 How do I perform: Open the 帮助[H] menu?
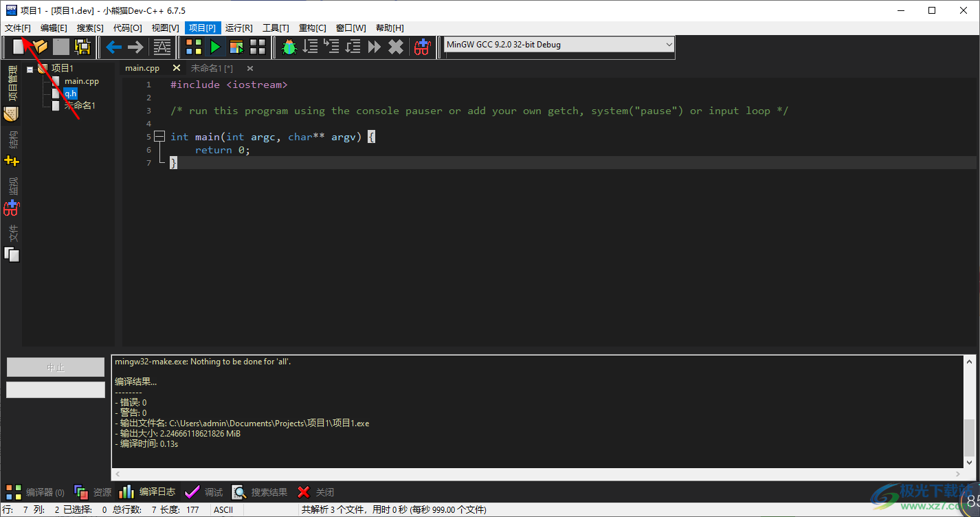click(390, 28)
